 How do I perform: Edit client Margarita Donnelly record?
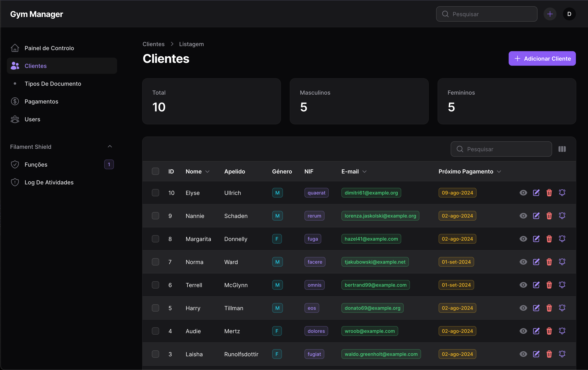tap(536, 239)
